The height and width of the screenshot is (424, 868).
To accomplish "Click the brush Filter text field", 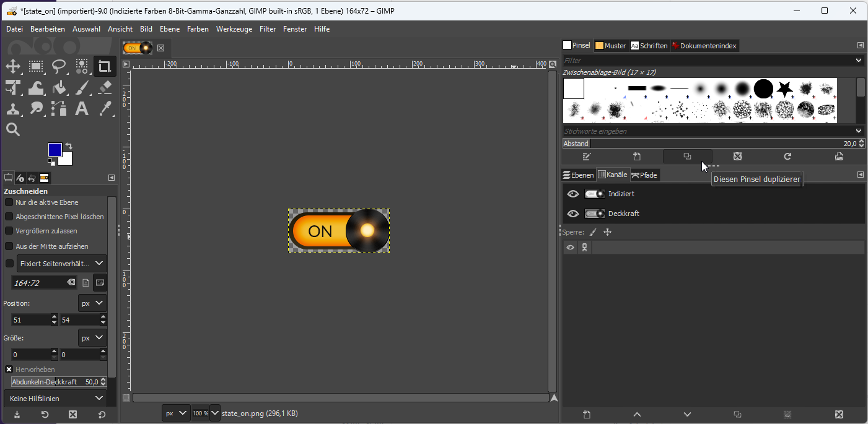I will point(706,61).
